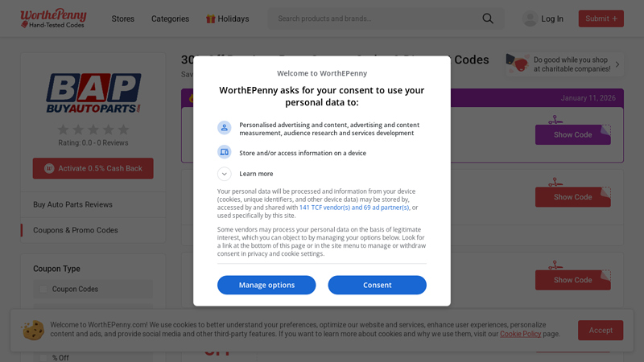Click the personalised advertising person icon

225,128
